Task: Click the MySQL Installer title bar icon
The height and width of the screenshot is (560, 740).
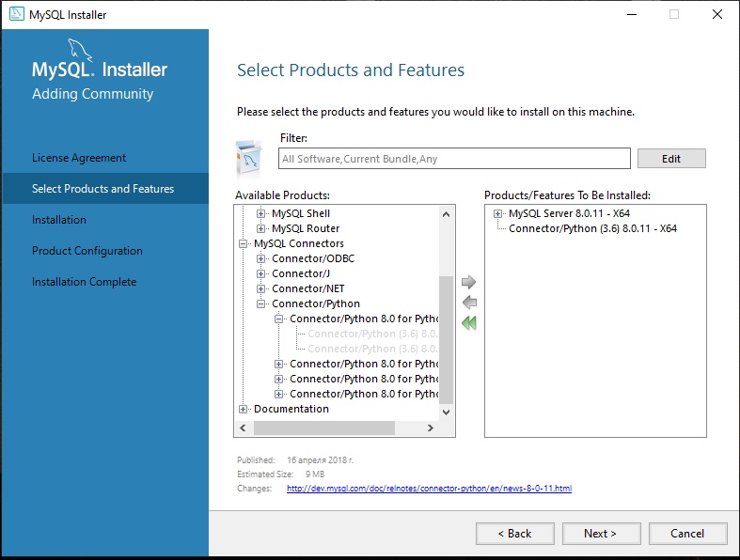Action: [x=17, y=14]
